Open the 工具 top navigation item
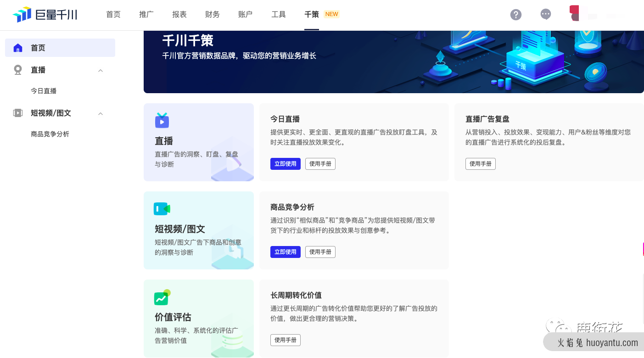The height and width of the screenshot is (358, 644). 279,14
